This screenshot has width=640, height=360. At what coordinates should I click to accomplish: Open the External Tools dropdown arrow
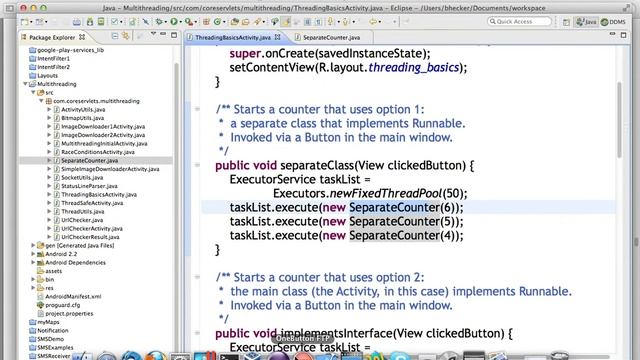pos(195,22)
